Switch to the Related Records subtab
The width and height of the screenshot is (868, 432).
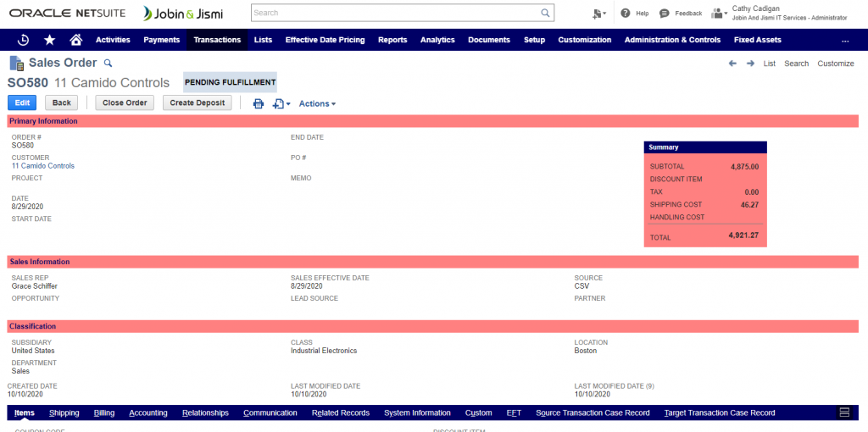point(341,413)
